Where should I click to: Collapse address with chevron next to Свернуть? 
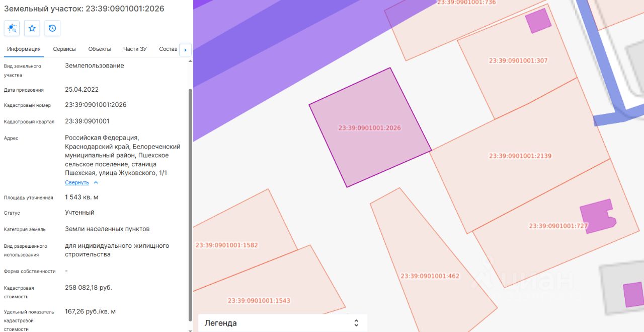pos(96,182)
